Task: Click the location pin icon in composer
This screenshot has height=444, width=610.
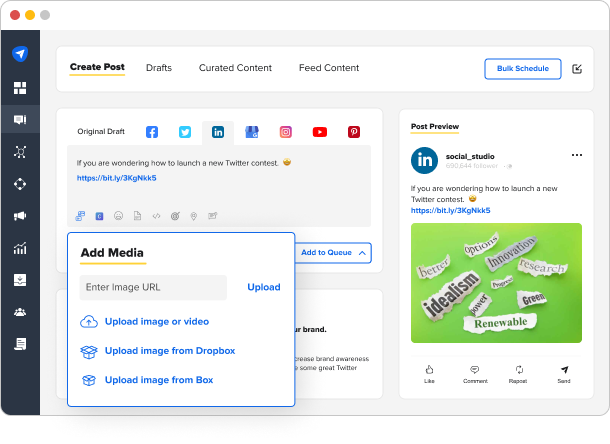Action: pos(193,215)
